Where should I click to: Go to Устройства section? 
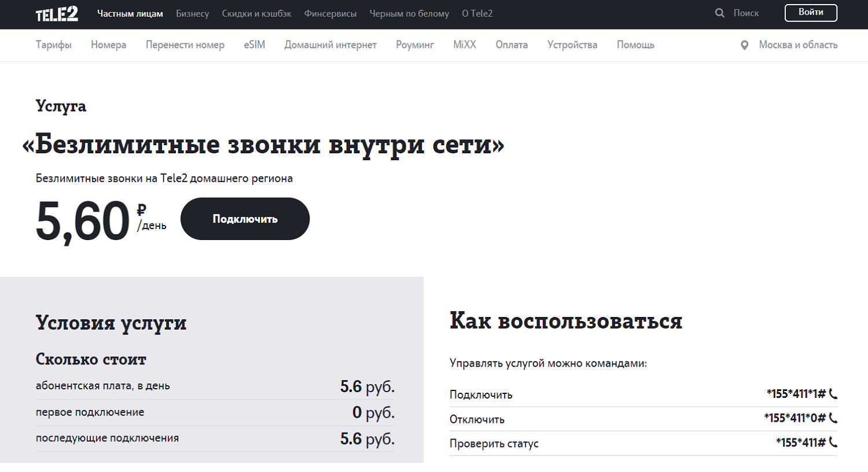[572, 45]
